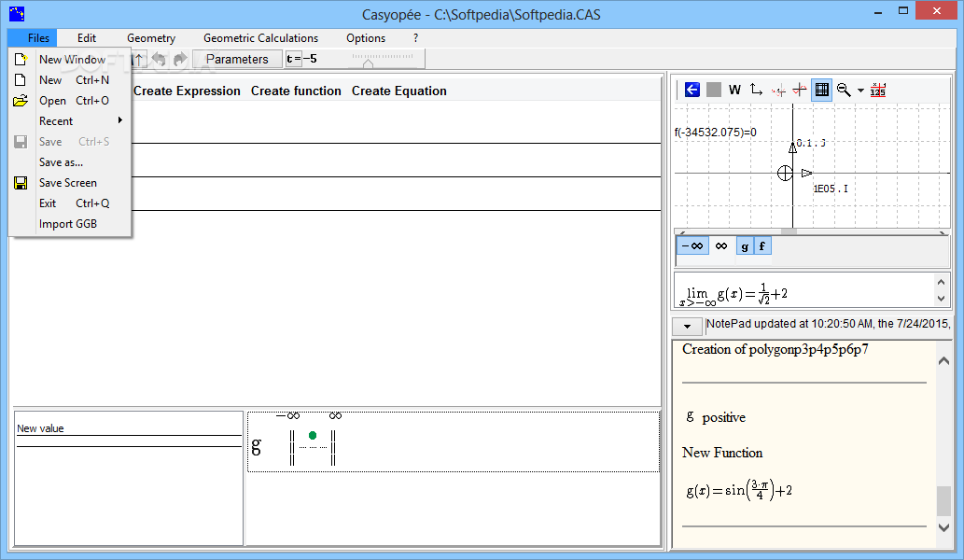Choose Open from Files menu
964x560 pixels.
(70, 100)
